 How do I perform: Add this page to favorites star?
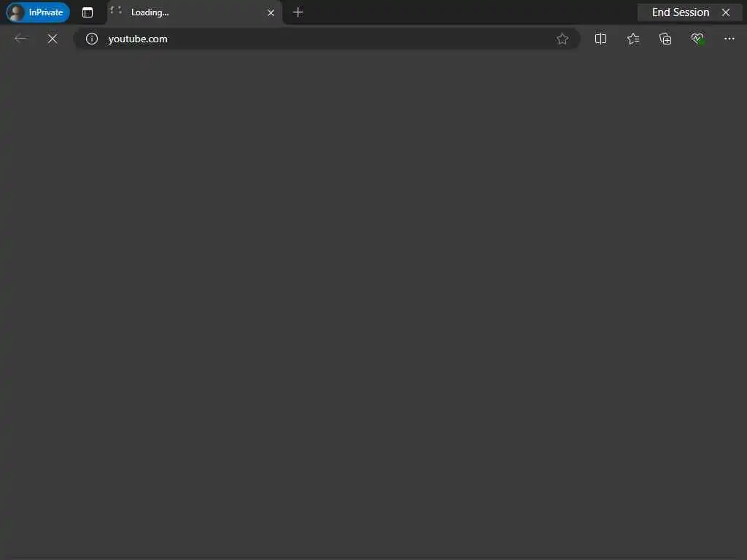(x=562, y=39)
